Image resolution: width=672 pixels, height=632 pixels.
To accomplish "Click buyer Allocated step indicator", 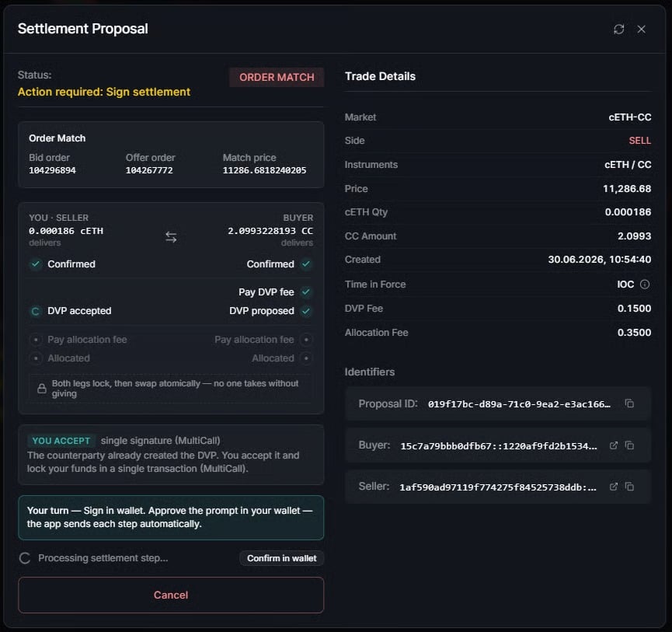I will click(x=306, y=358).
